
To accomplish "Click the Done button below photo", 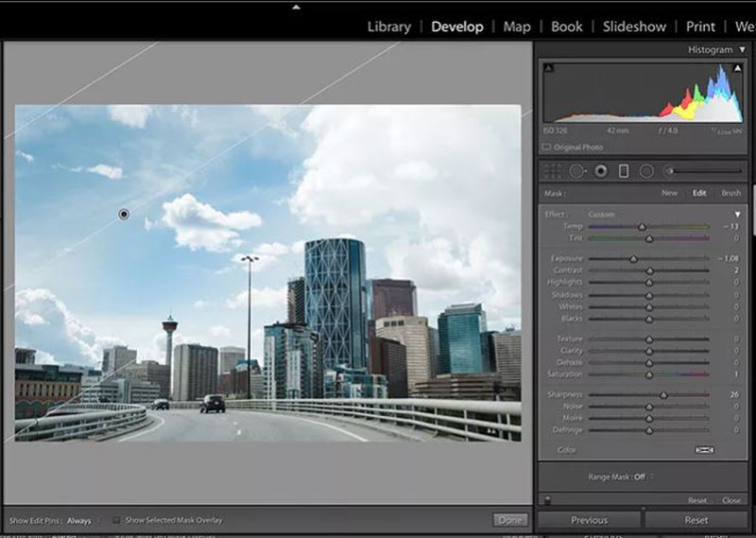I will click(509, 520).
